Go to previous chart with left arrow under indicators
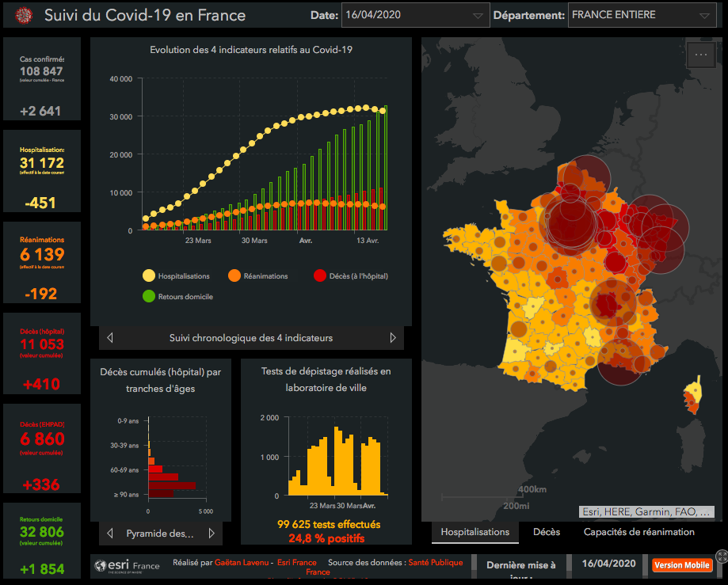Viewport: 728px width, 585px height. coord(110,338)
